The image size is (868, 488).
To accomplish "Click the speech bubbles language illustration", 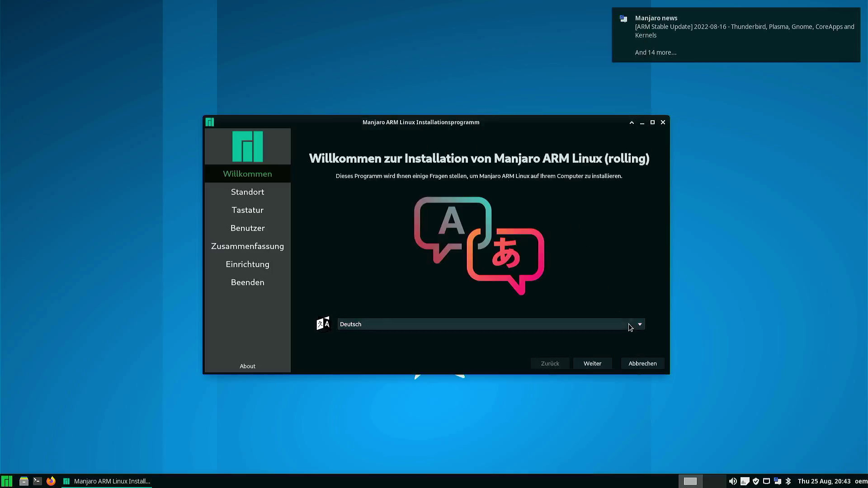I will pos(479,246).
